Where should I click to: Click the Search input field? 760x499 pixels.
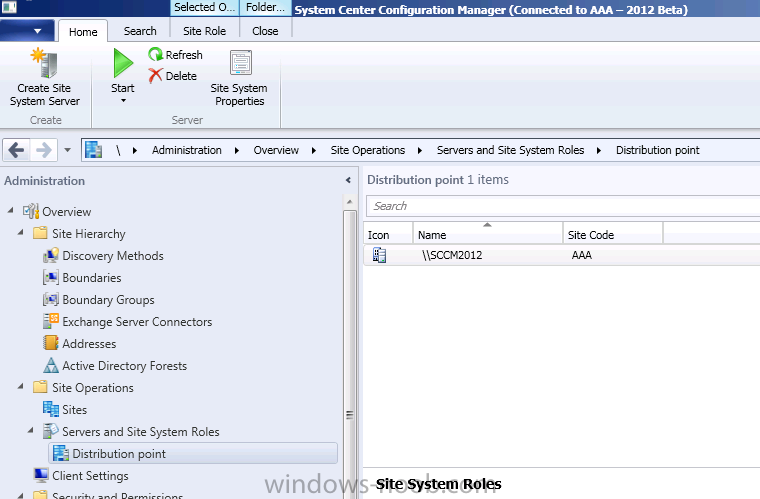563,206
